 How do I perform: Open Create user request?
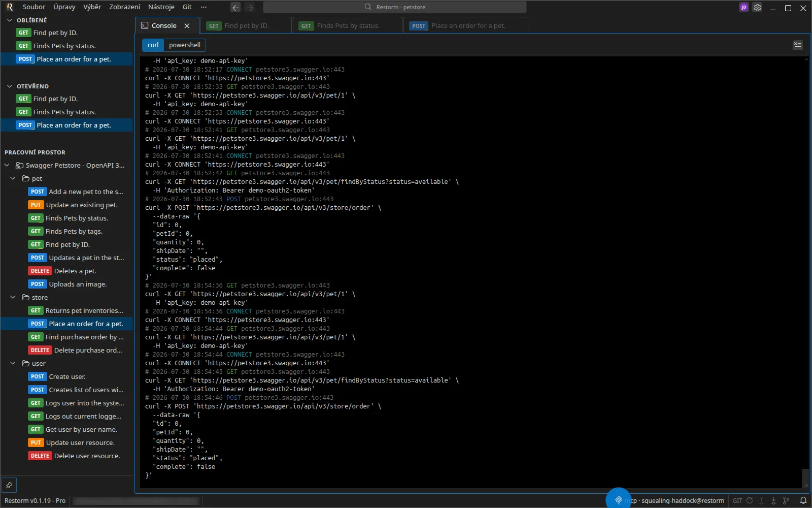pos(66,377)
